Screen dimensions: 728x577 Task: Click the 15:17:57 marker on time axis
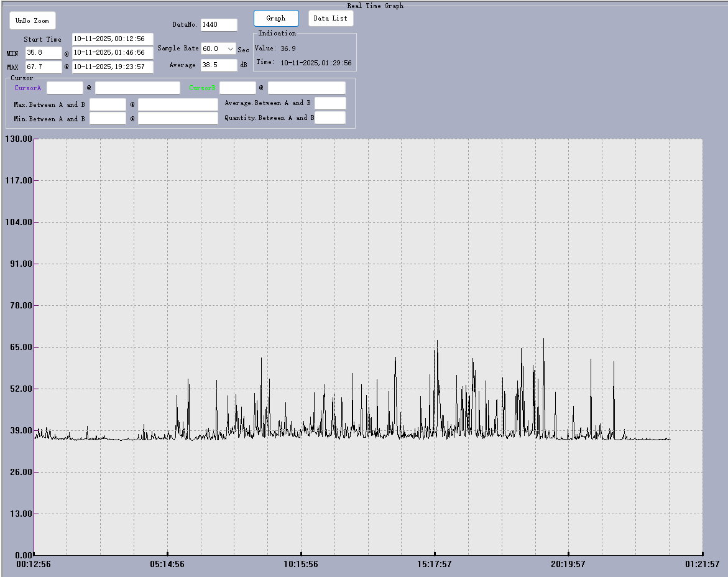pyautogui.click(x=435, y=564)
